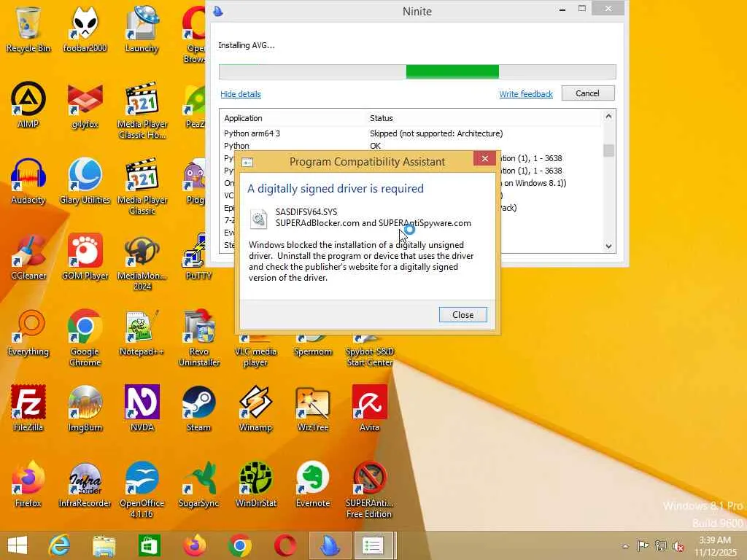
Task: Select the SugarSync desktop icon
Action: click(x=198, y=484)
